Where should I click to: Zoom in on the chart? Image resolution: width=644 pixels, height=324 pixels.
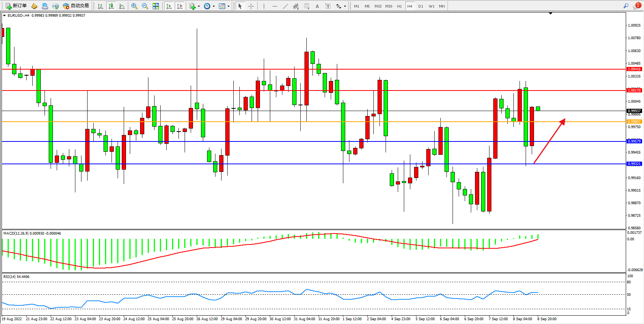(x=134, y=6)
